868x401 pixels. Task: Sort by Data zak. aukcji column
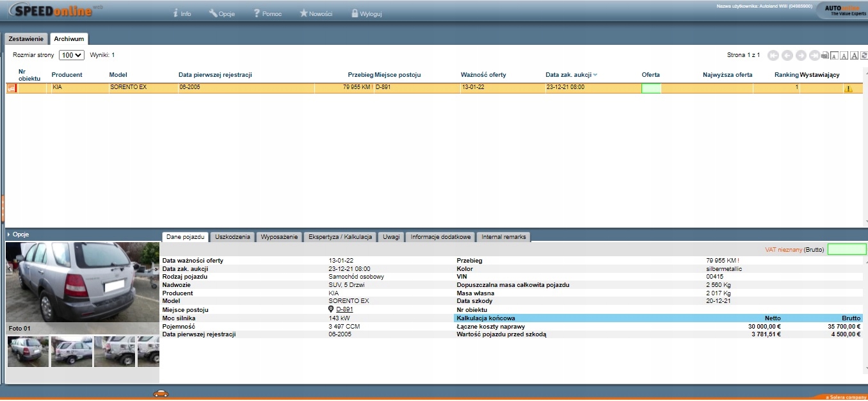tap(568, 75)
